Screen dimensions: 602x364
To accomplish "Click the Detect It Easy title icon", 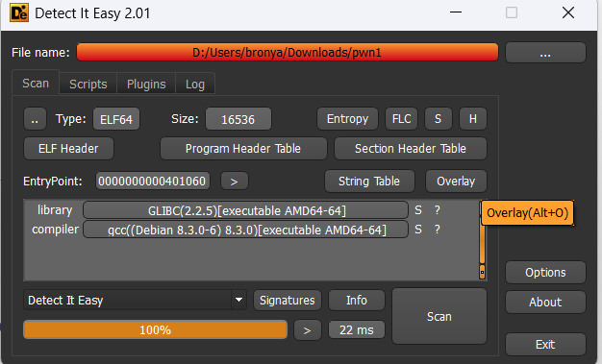I will pos(19,12).
